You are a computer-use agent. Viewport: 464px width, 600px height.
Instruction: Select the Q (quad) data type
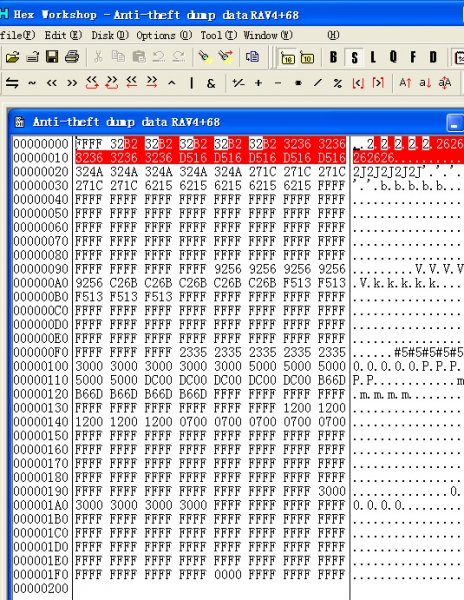[393, 57]
